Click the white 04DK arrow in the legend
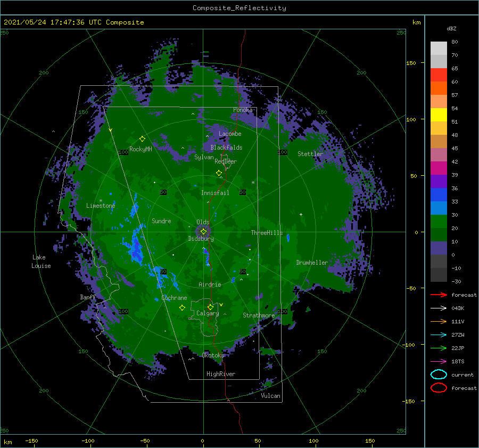The height and width of the screenshot is (448, 479). point(439,308)
